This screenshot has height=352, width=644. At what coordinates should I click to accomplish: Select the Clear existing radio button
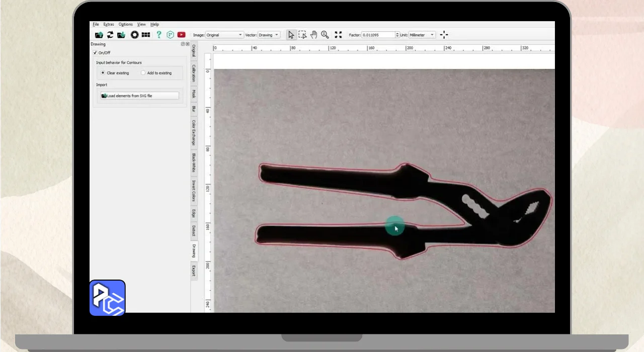103,73
